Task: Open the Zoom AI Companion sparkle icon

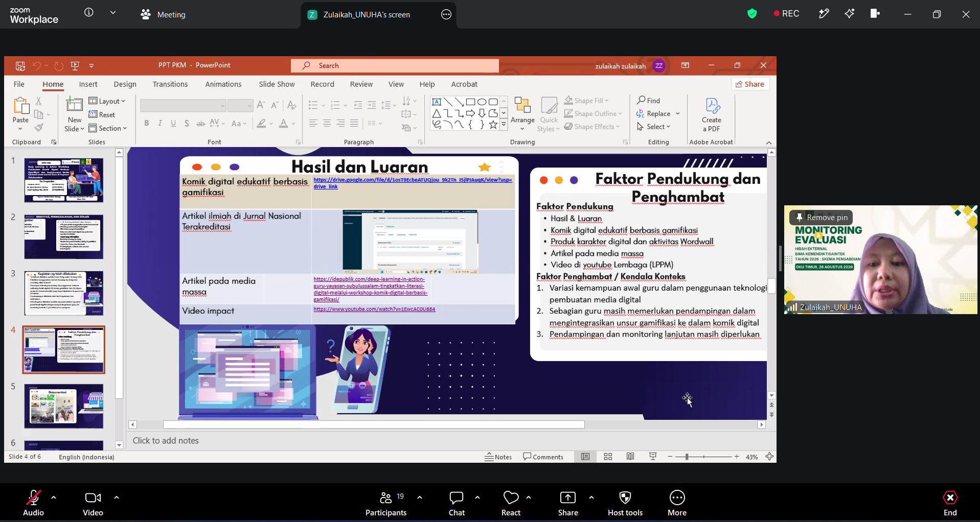Action: click(x=850, y=14)
